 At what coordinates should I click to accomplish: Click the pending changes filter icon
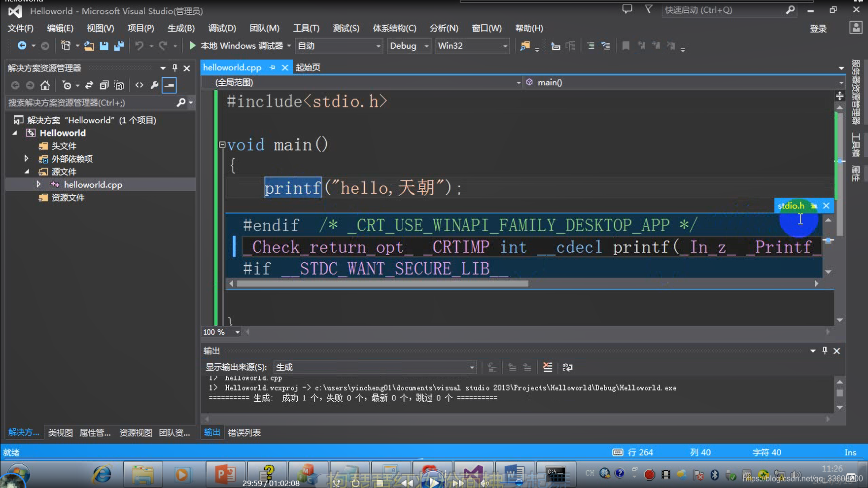coord(67,85)
